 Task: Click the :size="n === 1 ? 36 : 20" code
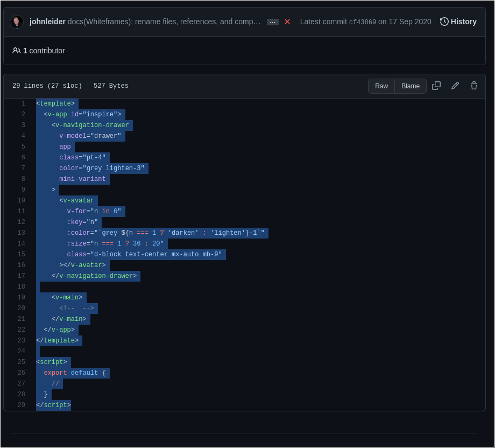[x=115, y=243]
